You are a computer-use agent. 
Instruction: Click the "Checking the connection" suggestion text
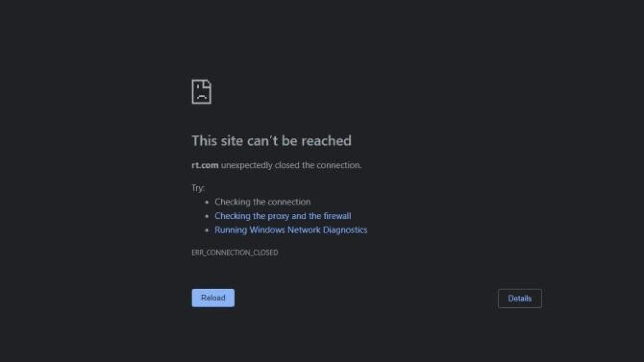(262, 202)
